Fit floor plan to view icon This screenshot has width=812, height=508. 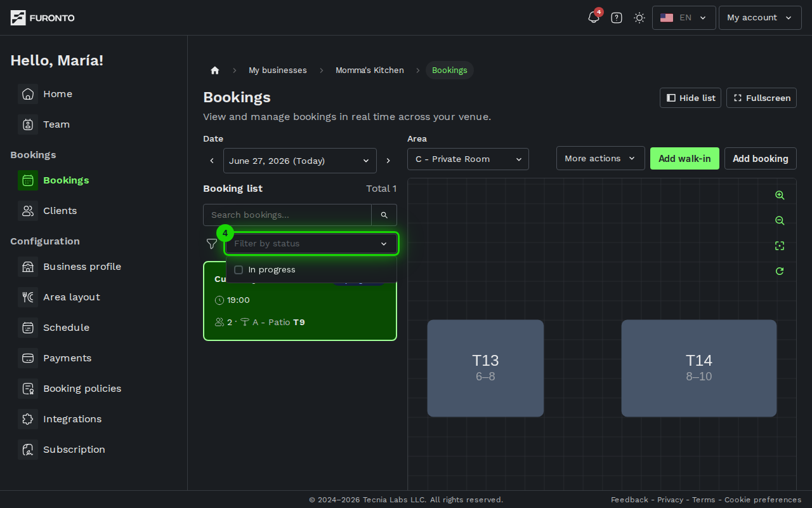point(780,246)
